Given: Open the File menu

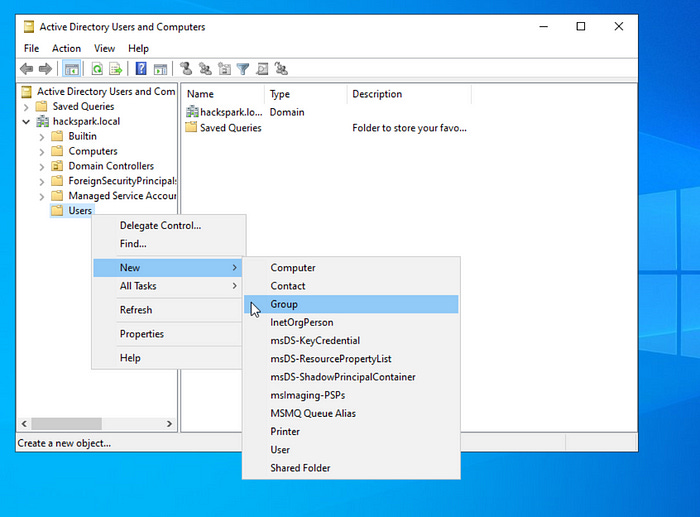Looking at the screenshot, I should point(31,48).
